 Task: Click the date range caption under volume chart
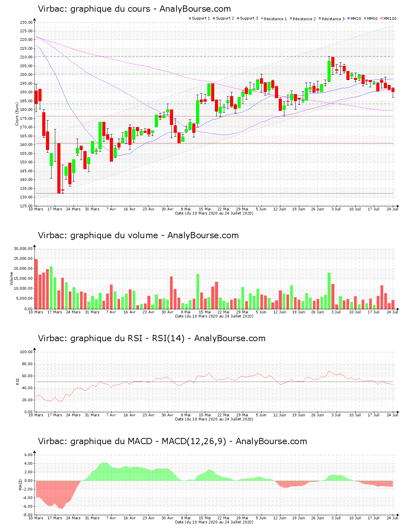click(214, 316)
